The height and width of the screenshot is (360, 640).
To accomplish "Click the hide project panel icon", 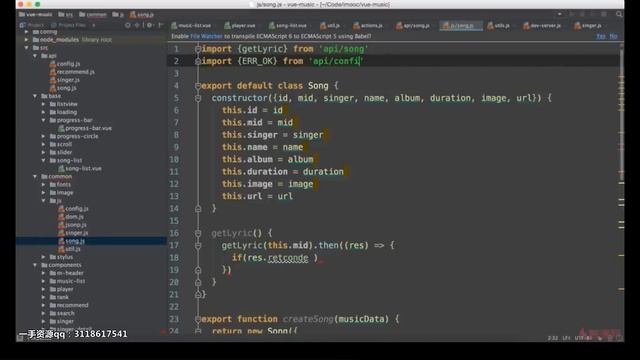I will (160, 25).
